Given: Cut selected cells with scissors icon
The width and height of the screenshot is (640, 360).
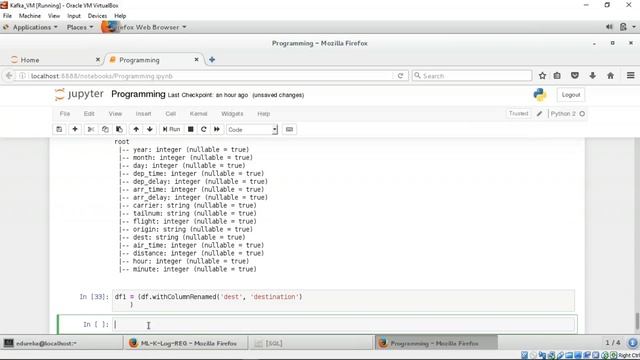Looking at the screenshot, I should pyautogui.click(x=91, y=129).
